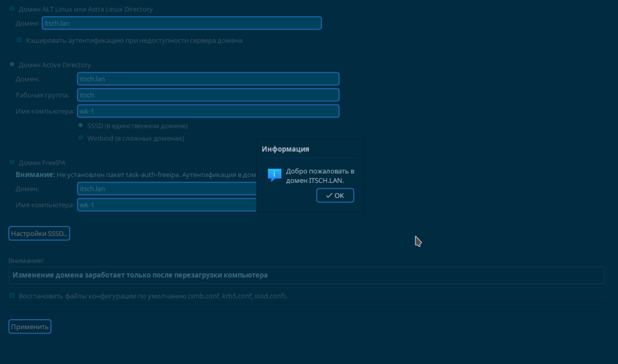The image size is (618, 364).
Task: Select the Домен Active Directory radio button
Action: click(x=12, y=65)
